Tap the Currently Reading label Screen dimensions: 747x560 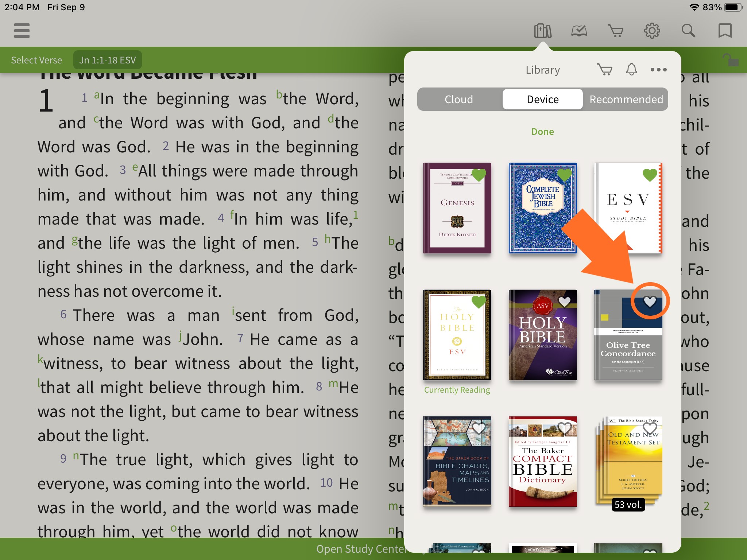click(x=457, y=390)
